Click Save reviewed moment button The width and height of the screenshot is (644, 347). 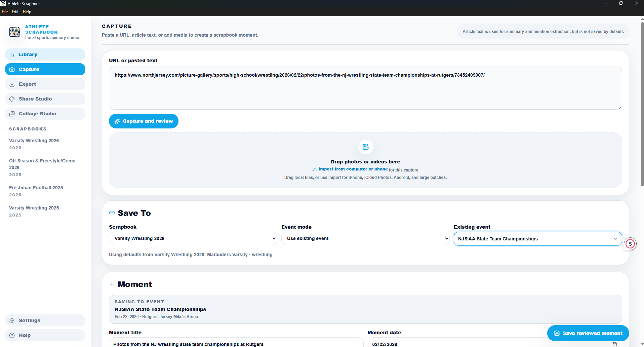point(588,333)
